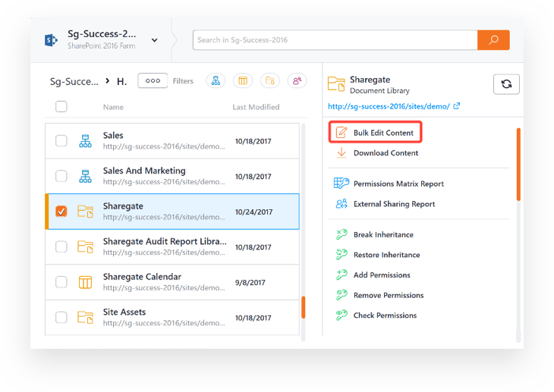Check the Site Assets checkbox
The image size is (554, 392).
pyautogui.click(x=61, y=317)
